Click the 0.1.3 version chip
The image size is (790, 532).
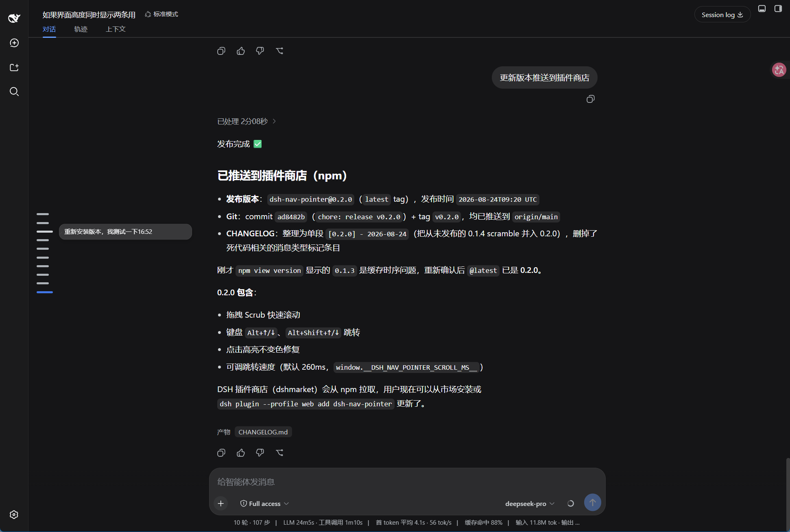[345, 270]
